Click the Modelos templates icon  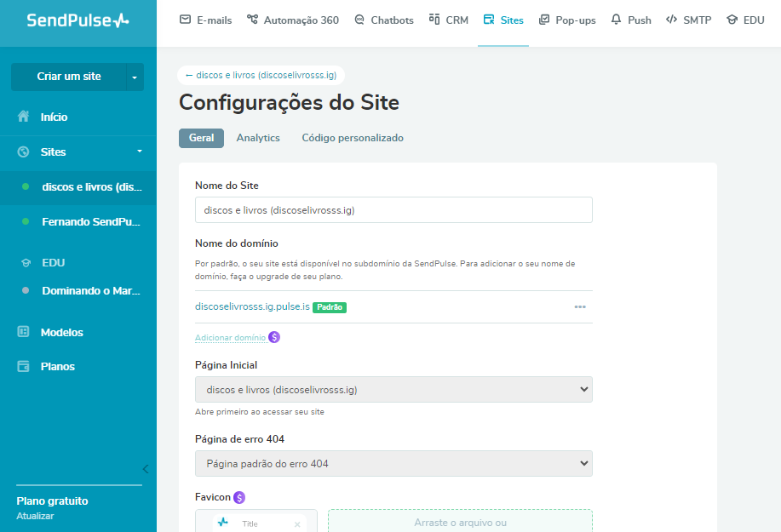23,331
